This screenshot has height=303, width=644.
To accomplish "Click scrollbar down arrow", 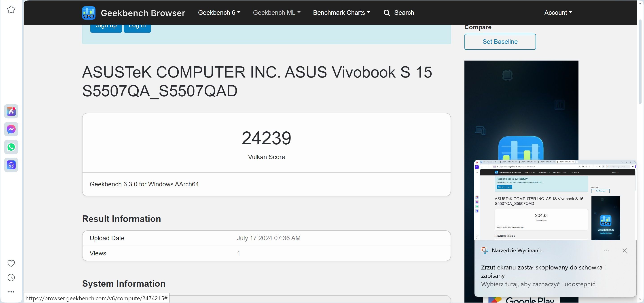I will [x=640, y=299].
